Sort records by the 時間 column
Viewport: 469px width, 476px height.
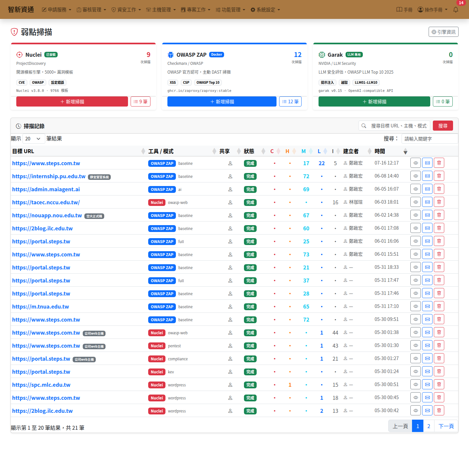click(391, 151)
